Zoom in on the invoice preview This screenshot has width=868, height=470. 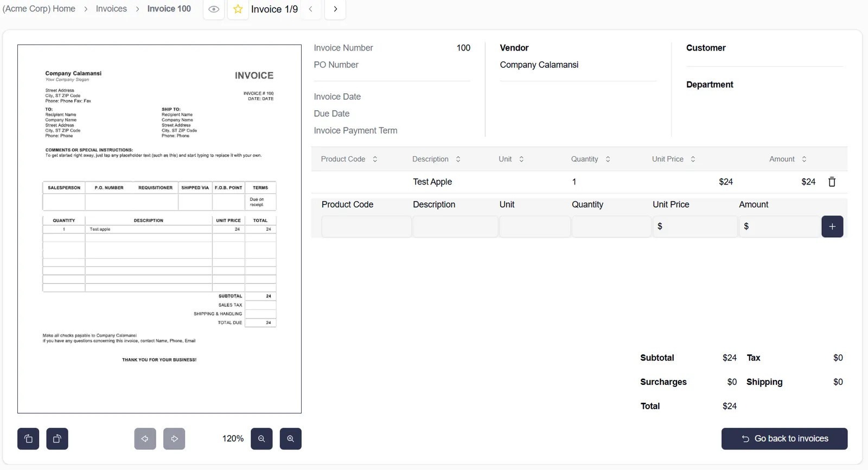point(291,439)
